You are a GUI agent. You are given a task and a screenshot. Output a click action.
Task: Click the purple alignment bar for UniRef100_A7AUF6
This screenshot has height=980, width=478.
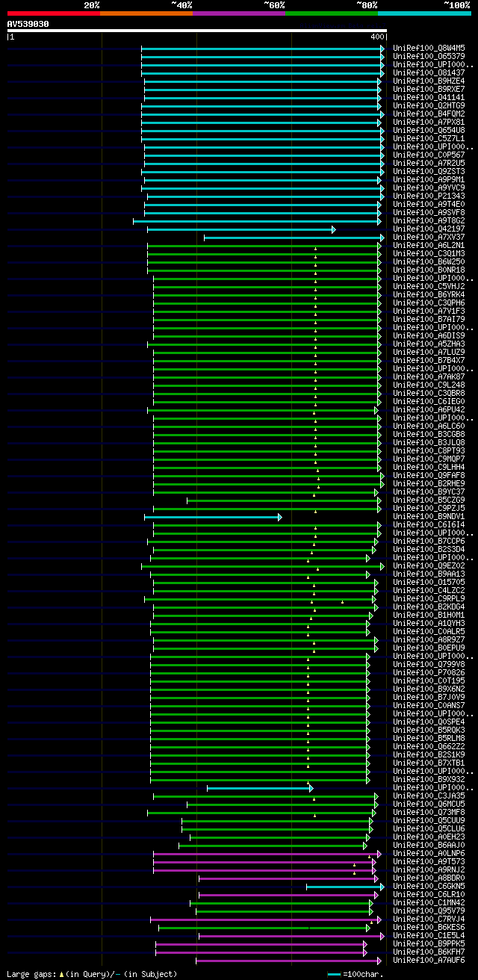click(288, 961)
